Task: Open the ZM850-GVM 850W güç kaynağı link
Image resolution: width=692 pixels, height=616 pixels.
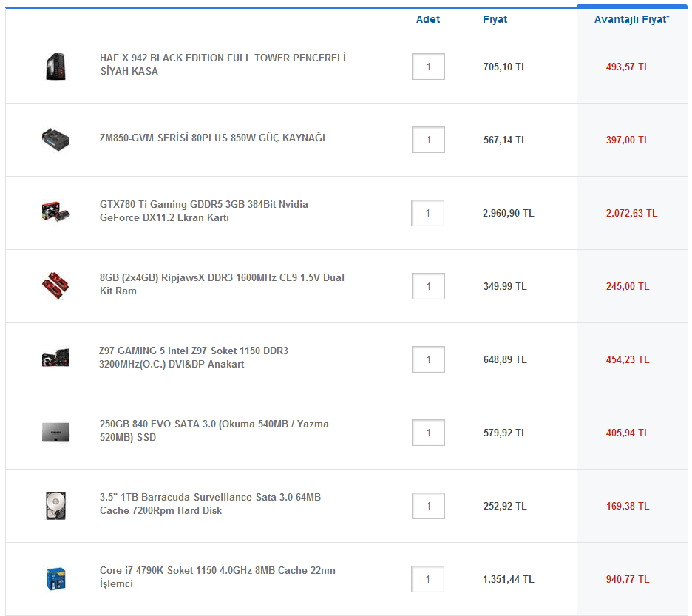Action: pyautogui.click(x=212, y=138)
